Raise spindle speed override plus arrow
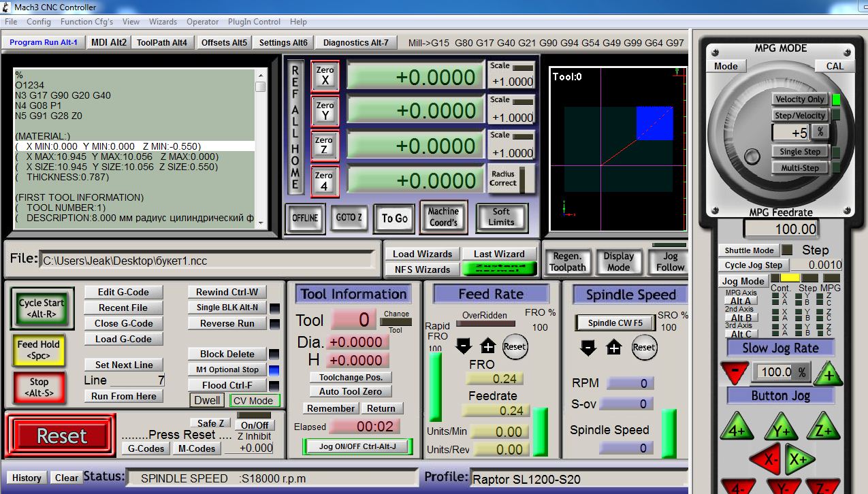 pos(614,347)
